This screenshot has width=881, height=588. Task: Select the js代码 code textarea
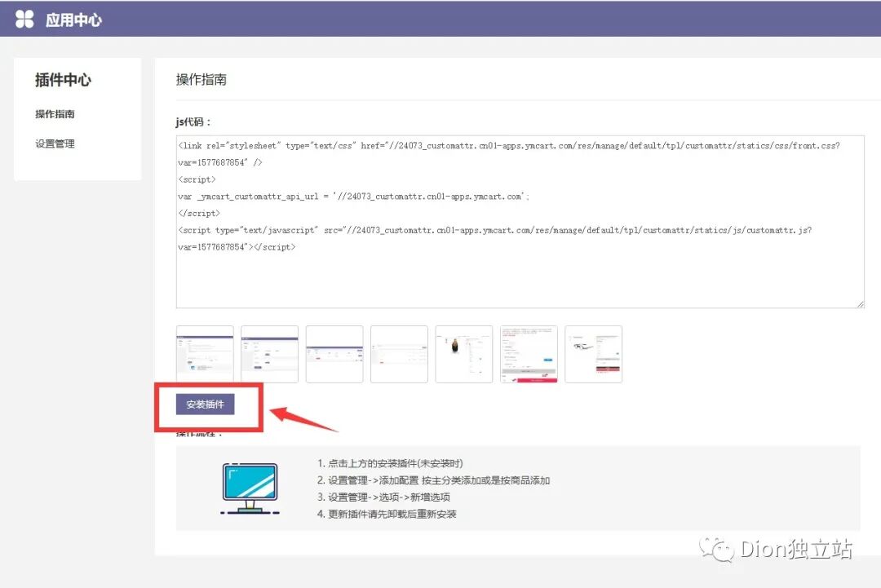tap(519, 220)
